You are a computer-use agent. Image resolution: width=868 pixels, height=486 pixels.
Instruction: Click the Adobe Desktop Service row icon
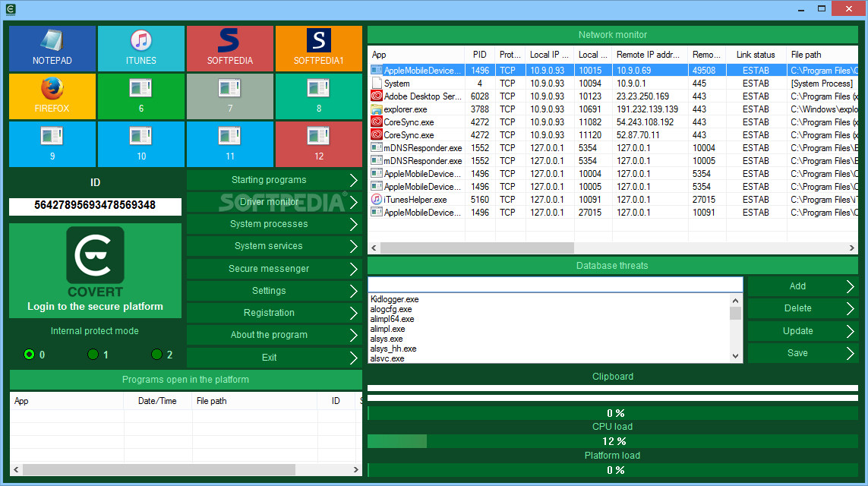377,96
